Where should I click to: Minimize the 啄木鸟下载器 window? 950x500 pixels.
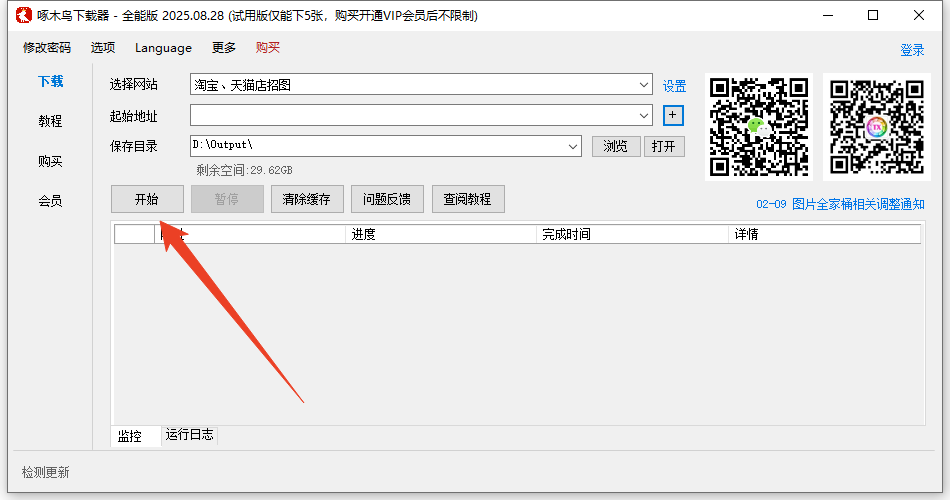(x=828, y=15)
